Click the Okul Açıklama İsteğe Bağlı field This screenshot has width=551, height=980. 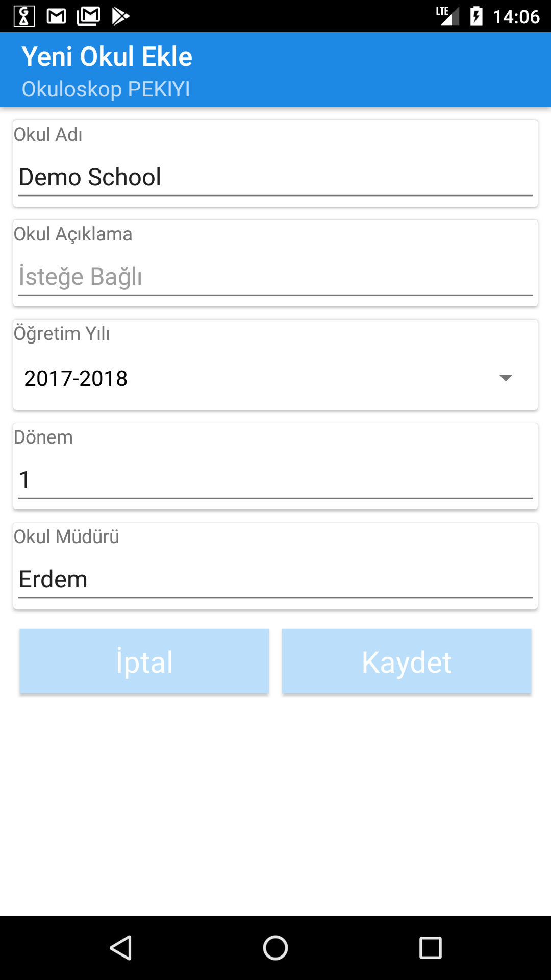coord(275,277)
